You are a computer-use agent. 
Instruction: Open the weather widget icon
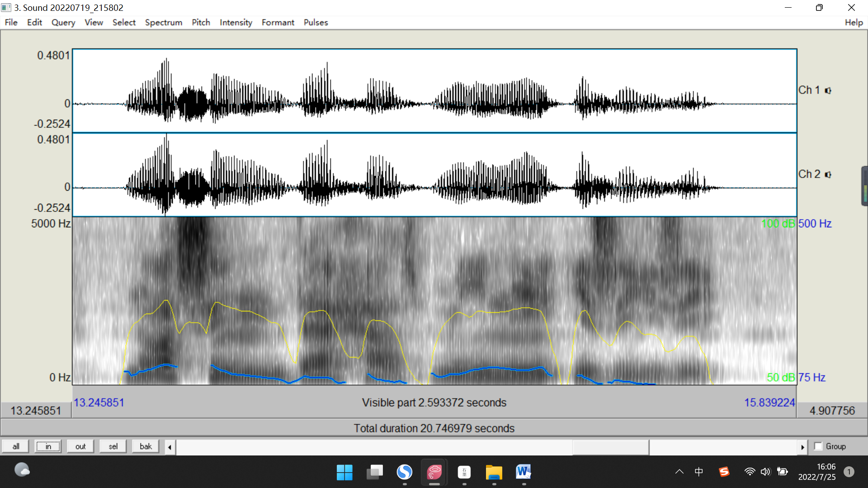click(22, 470)
